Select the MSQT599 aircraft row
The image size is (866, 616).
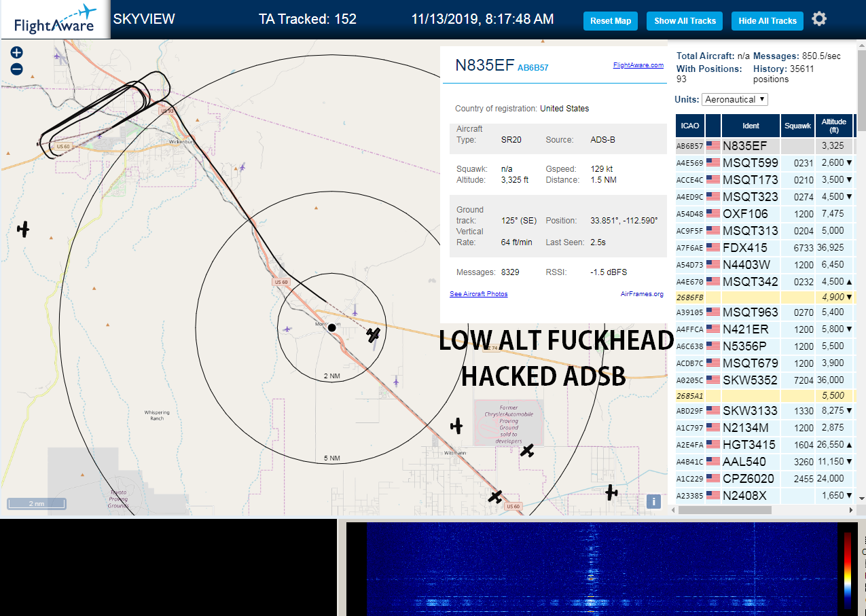(x=765, y=163)
